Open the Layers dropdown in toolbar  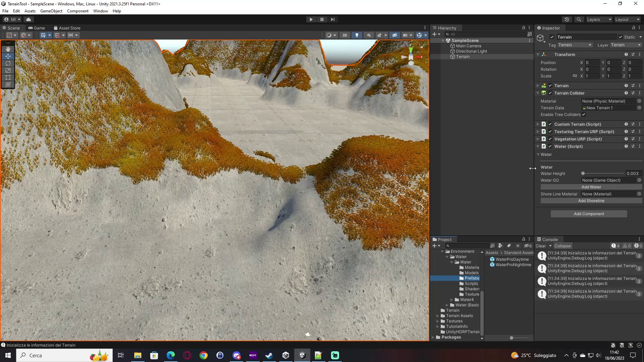[599, 19]
